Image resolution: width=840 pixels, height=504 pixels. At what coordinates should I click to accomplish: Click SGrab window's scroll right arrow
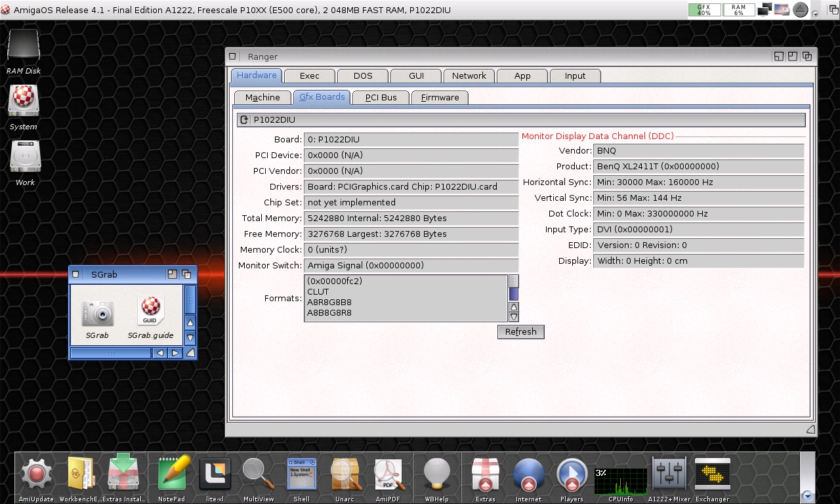click(x=175, y=353)
